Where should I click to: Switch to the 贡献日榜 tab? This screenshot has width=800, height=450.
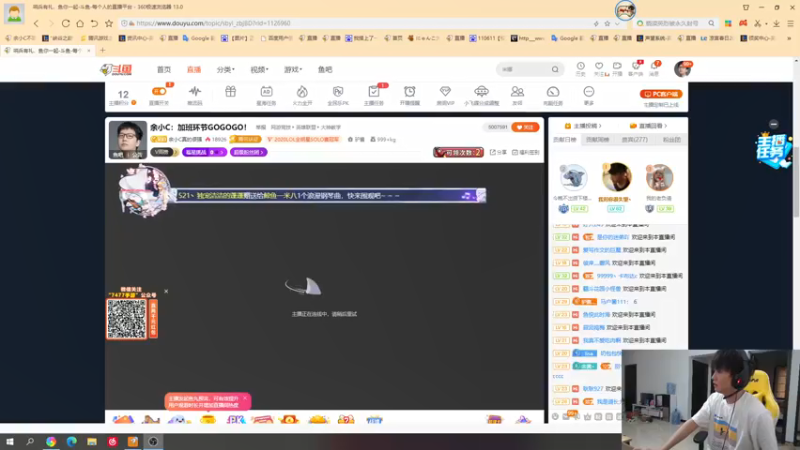coord(565,139)
